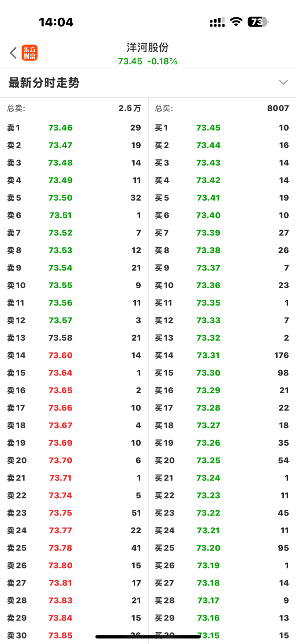Tap the 73.45 -0.18% price line
The width and height of the screenshot is (296, 644).
point(148,61)
